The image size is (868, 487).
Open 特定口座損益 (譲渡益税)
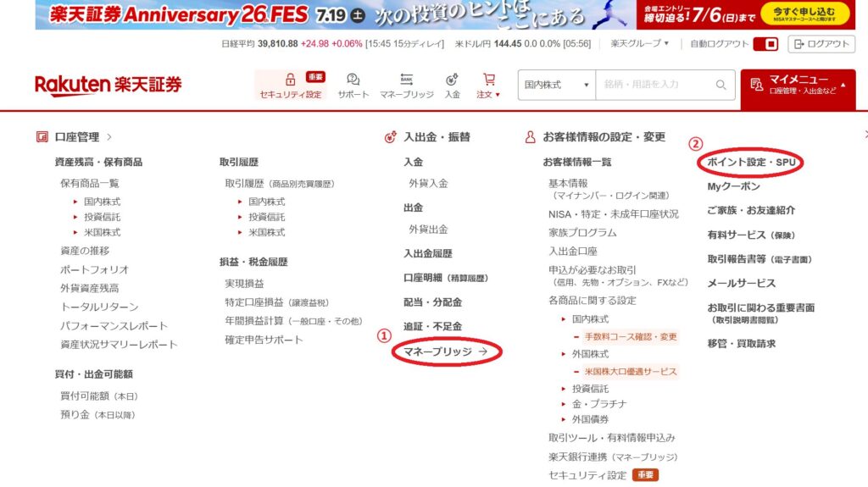pyautogui.click(x=277, y=302)
